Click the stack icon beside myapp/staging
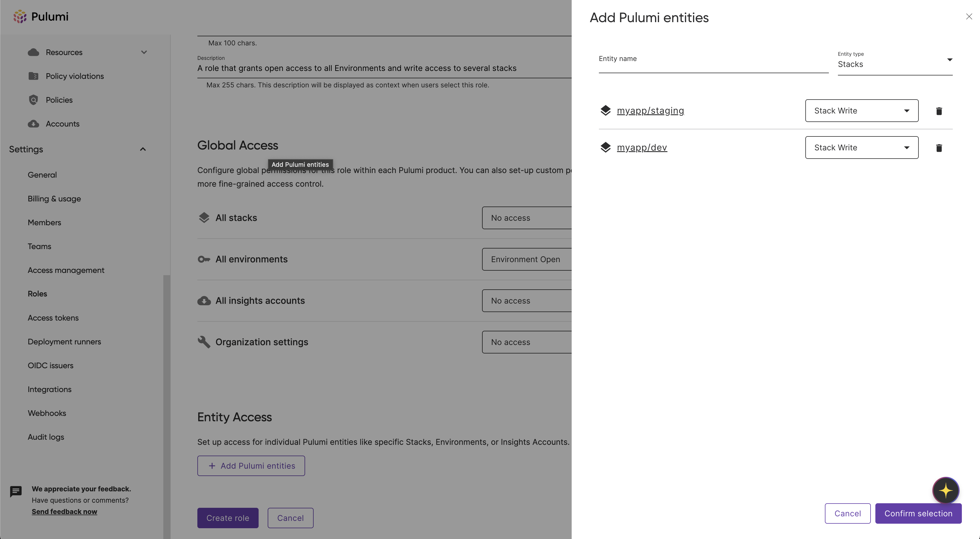The height and width of the screenshot is (539, 980). coord(605,110)
